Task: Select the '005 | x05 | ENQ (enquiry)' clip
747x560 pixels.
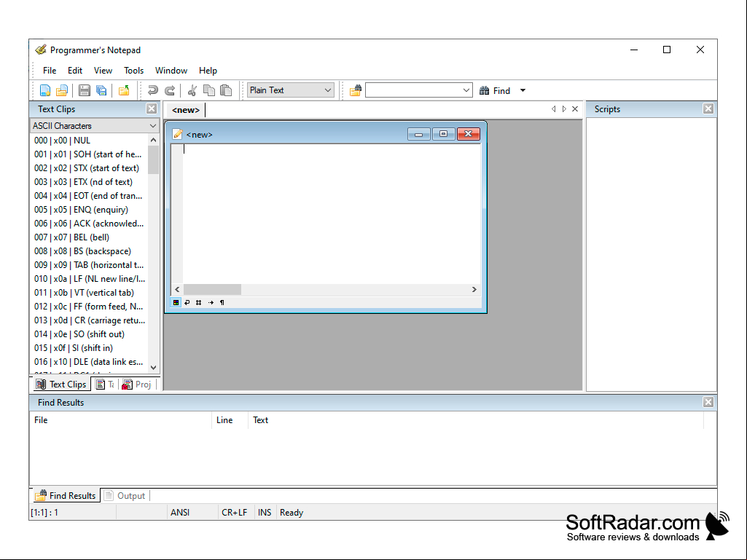Action: [81, 210]
